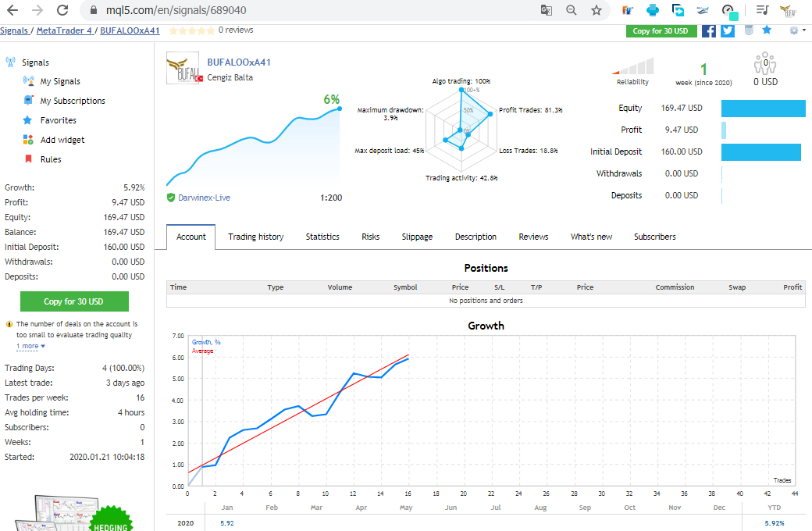Open the Statistics tab
Screen dimensions: 812x531
[x=322, y=237]
